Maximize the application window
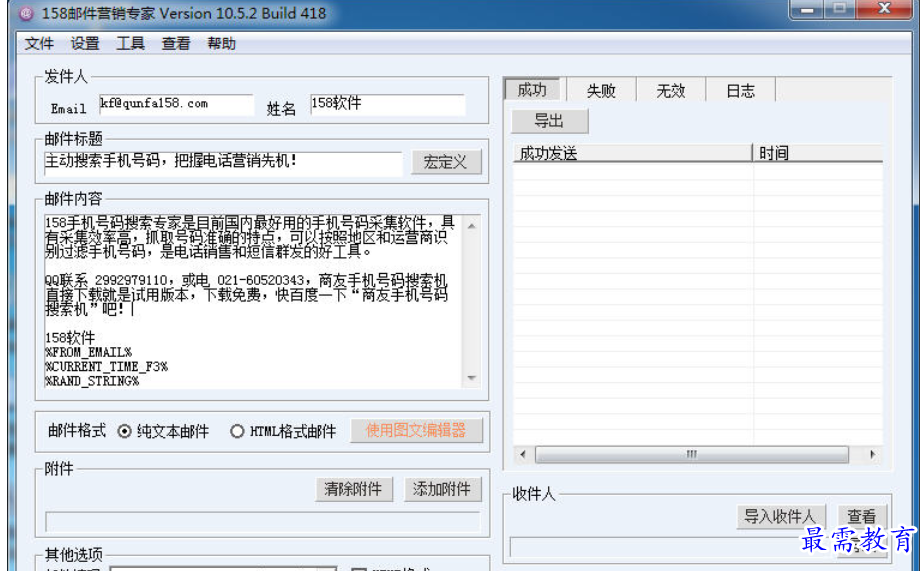 pos(840,9)
